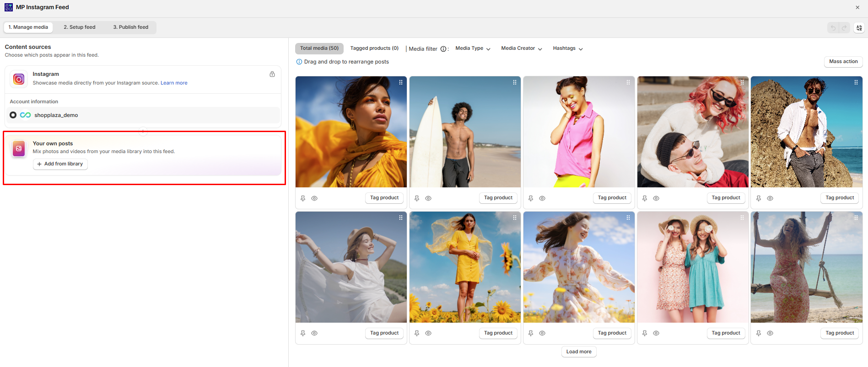Image resolution: width=868 pixels, height=367 pixels.
Task: Click the Instagram logo icon
Action: 19,79
